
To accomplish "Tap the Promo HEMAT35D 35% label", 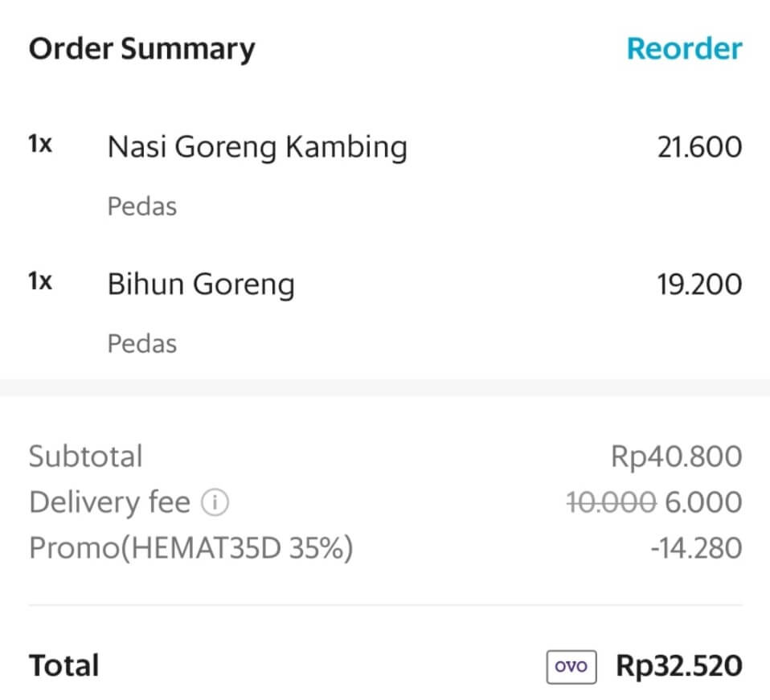I will (191, 548).
